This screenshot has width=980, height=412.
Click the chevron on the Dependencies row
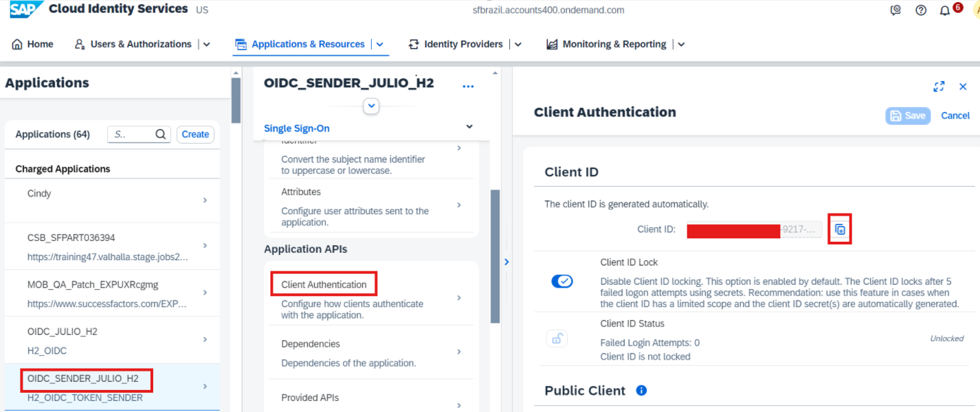click(x=459, y=352)
